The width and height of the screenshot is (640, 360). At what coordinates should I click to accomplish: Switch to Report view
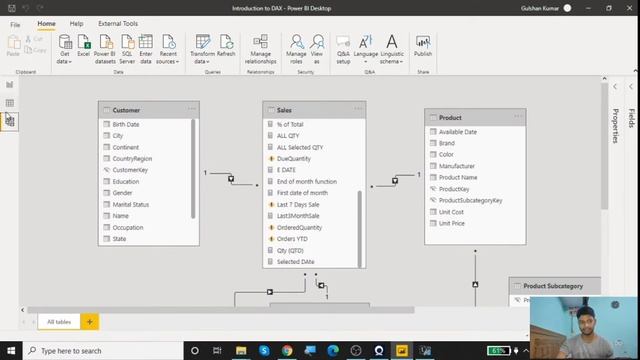click(x=9, y=85)
